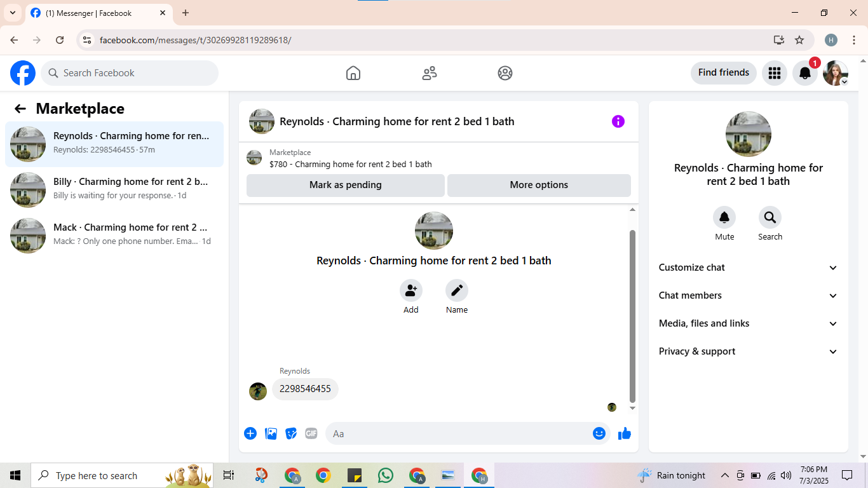
Task: Open a new browser tab
Action: click(186, 13)
